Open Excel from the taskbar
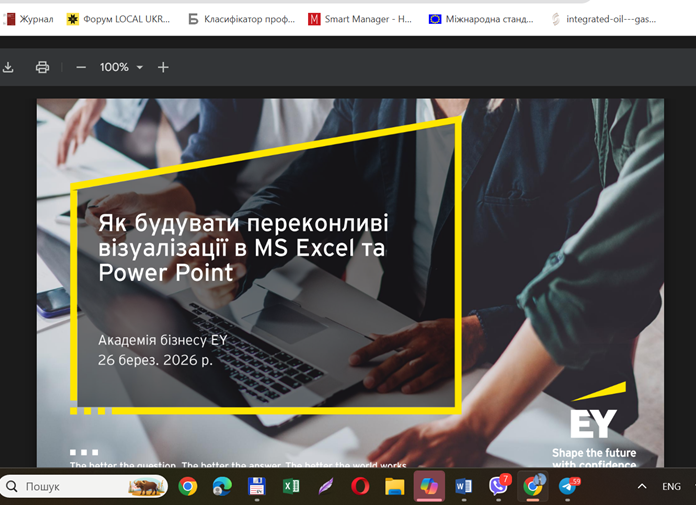 tap(291, 486)
